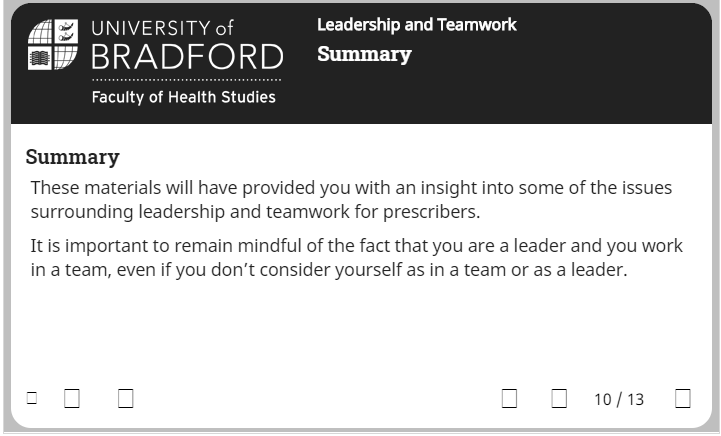Click the icon next to the smallest bottom-bar icon
The height and width of the screenshot is (436, 721).
pos(72,398)
